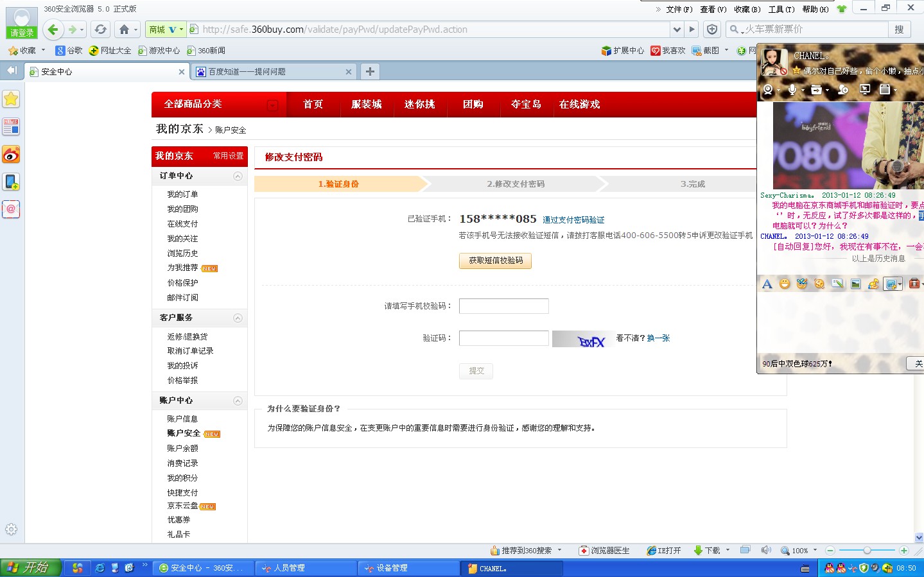Click the remote desktop icon in QQ chat

click(864, 90)
